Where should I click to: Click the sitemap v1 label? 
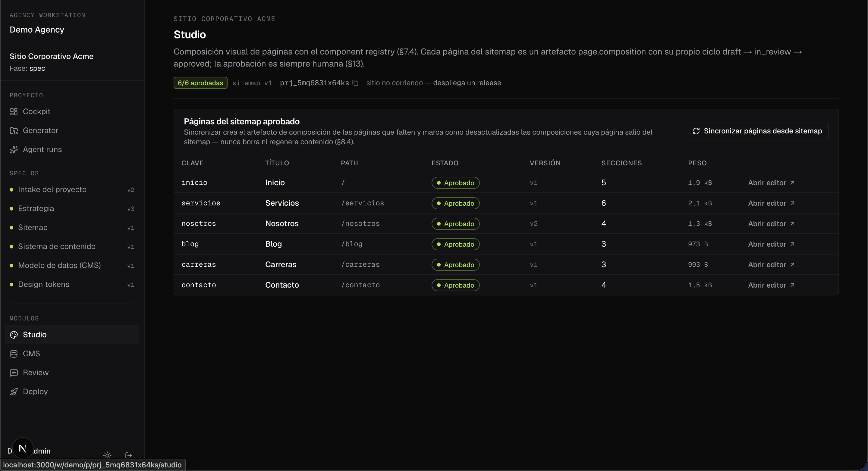tap(252, 83)
